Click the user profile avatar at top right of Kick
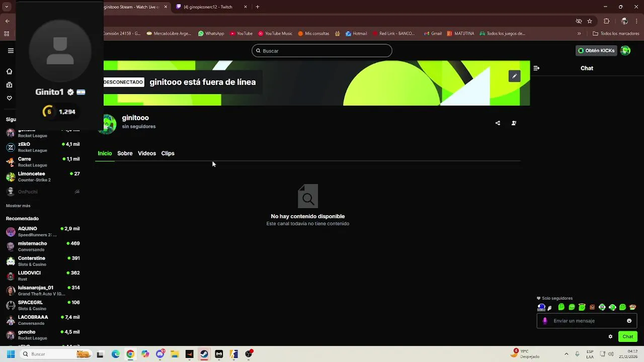Screen dimensions: 644x362 point(625,50)
